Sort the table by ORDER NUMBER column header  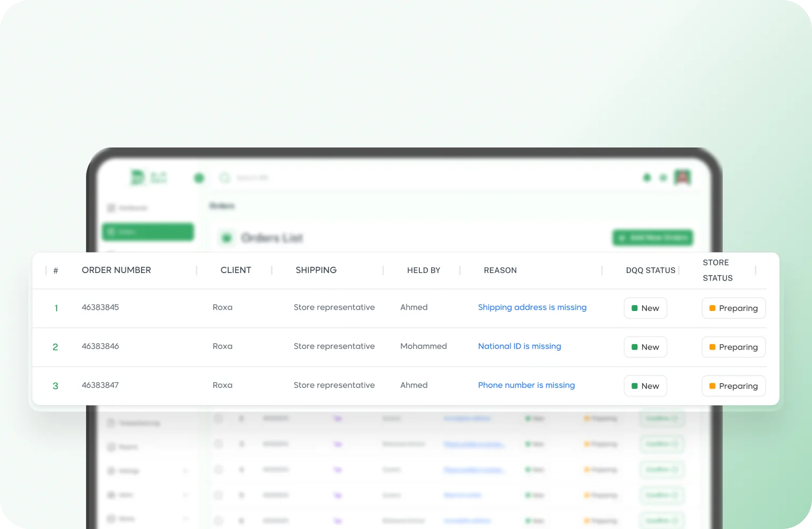coord(116,270)
